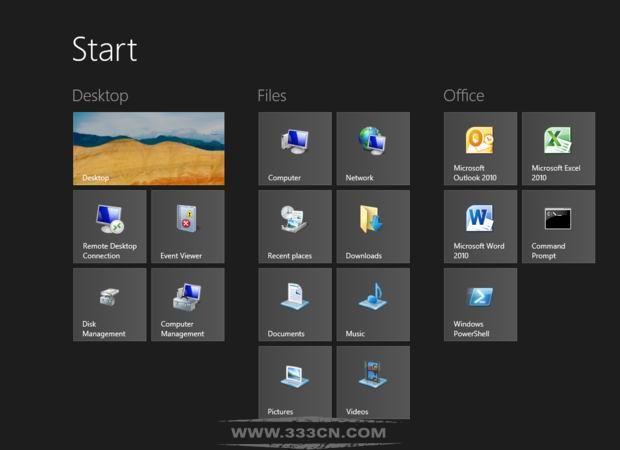Launch Microsoft Word 2010 tile
The height and width of the screenshot is (450, 620).
[x=480, y=227]
